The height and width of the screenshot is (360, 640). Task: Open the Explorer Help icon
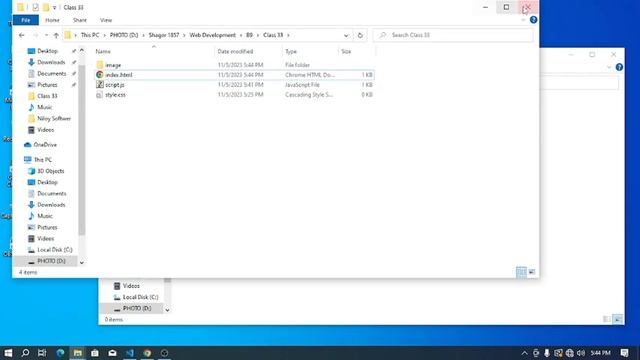(533, 20)
